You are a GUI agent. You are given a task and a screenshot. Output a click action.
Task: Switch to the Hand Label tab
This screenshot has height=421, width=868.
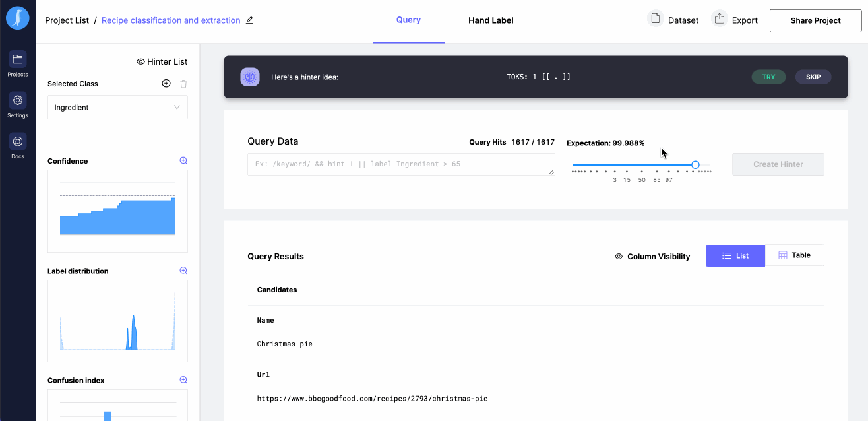click(x=491, y=20)
